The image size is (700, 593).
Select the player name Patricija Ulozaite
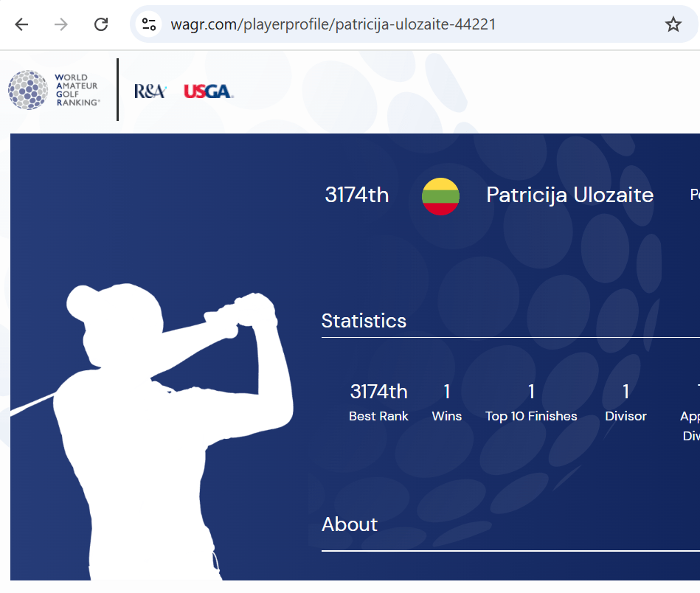[570, 195]
